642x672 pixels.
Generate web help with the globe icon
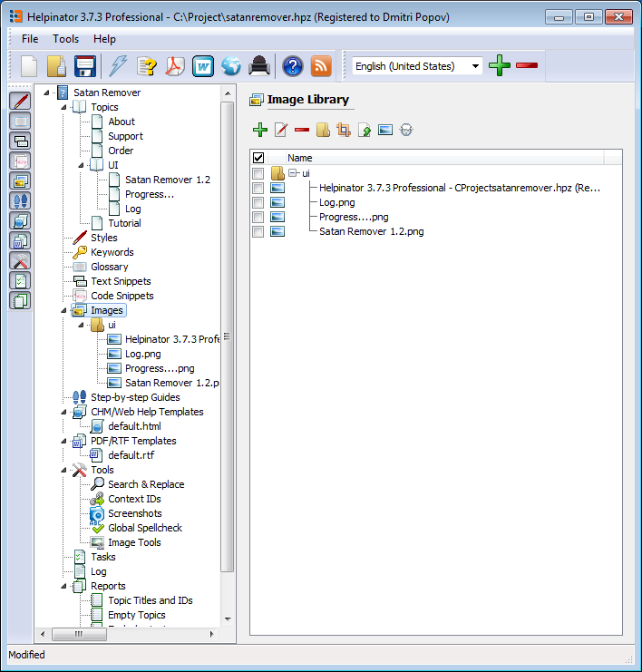point(231,66)
